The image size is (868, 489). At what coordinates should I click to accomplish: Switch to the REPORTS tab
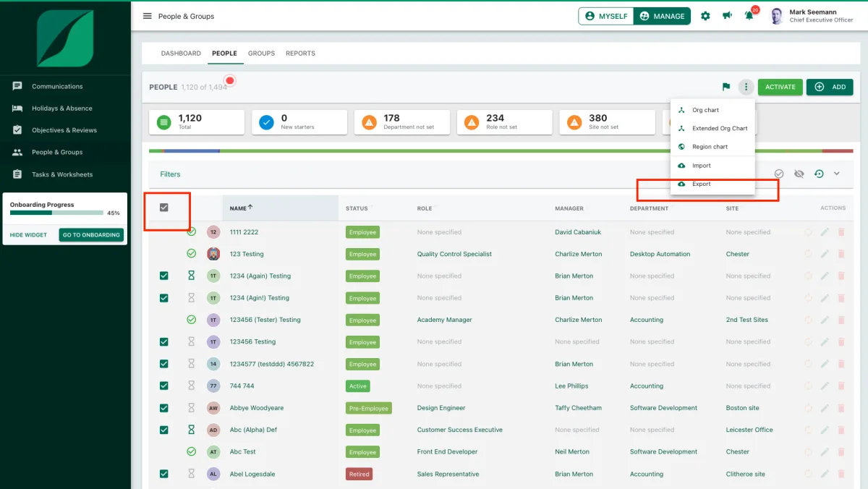point(300,54)
